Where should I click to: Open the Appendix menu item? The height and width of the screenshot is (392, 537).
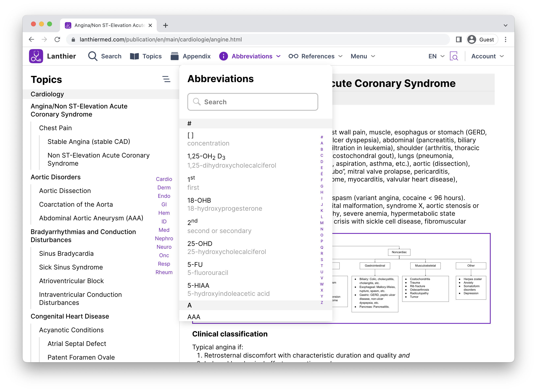point(197,56)
